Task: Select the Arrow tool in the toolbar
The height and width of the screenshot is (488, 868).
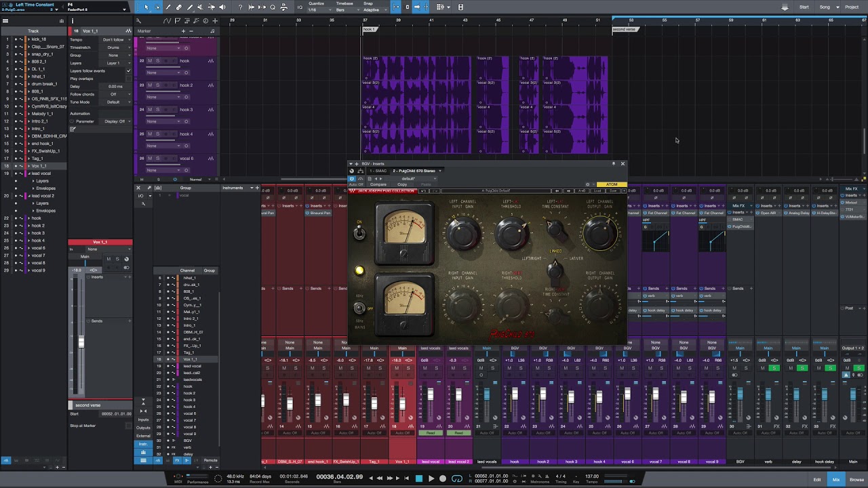Action: pyautogui.click(x=146, y=7)
